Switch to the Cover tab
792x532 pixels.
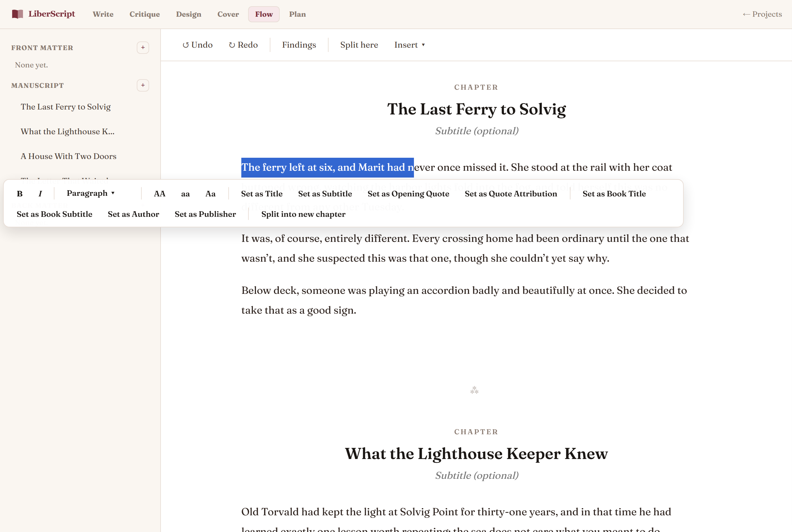tap(228, 14)
